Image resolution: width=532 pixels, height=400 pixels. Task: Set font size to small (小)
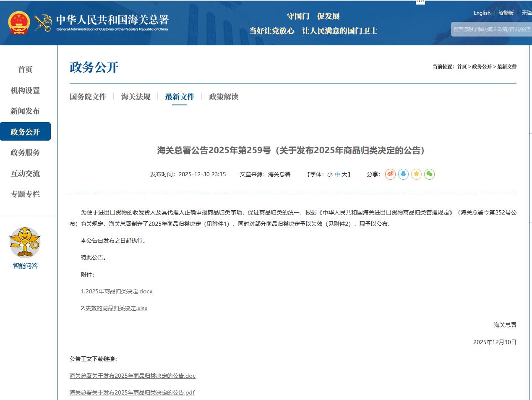pos(330,174)
